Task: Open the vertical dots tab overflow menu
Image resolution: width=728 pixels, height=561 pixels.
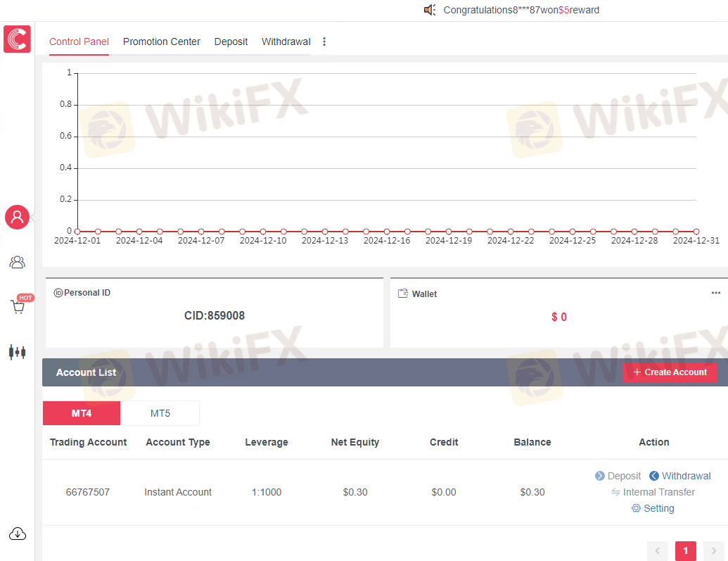Action: (324, 42)
